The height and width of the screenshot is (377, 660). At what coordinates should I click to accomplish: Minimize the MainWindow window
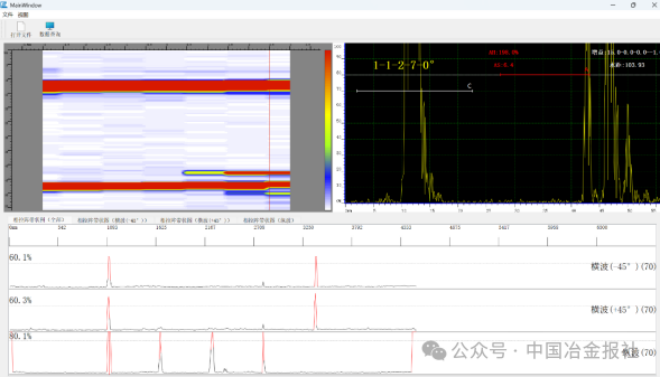pyautogui.click(x=613, y=5)
